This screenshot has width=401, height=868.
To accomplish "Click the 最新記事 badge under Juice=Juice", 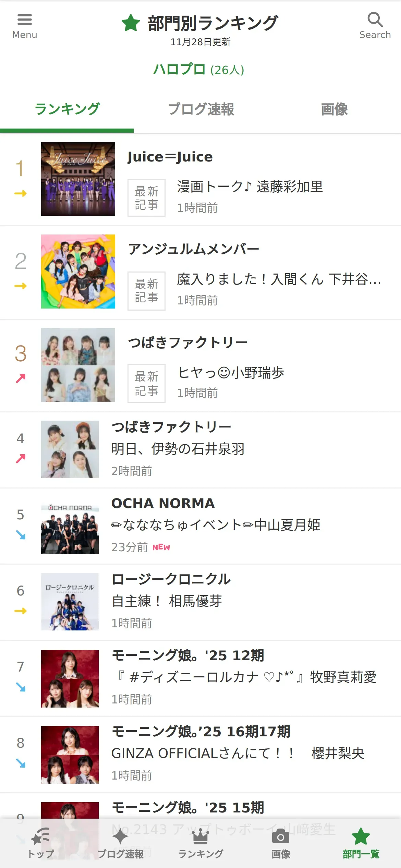I will tap(146, 198).
